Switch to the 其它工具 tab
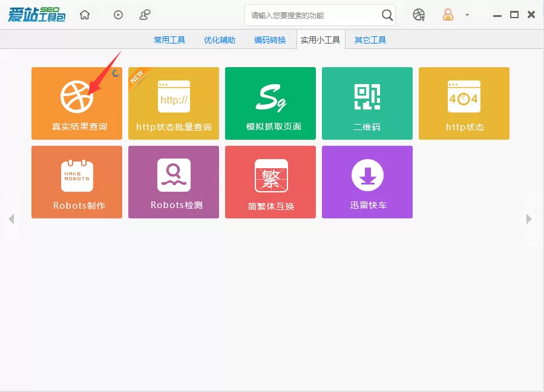This screenshot has height=392, width=544. 370,40
